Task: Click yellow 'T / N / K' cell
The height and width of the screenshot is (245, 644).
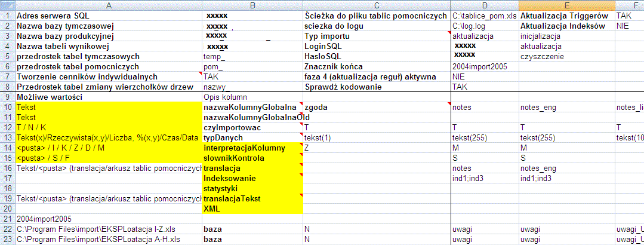Action: click(109, 128)
